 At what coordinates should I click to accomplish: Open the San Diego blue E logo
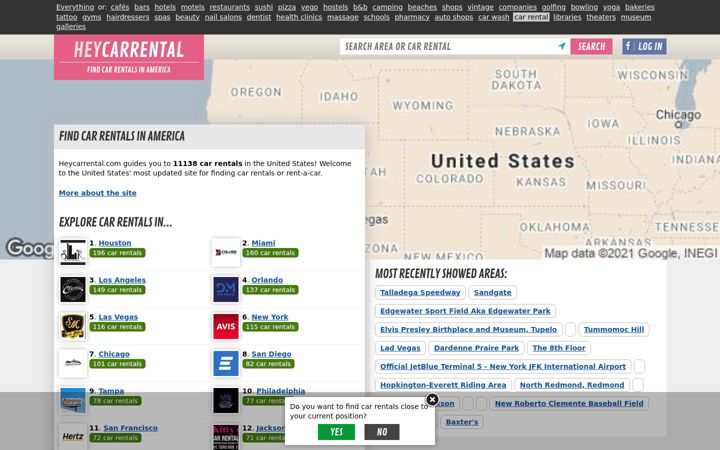click(226, 363)
